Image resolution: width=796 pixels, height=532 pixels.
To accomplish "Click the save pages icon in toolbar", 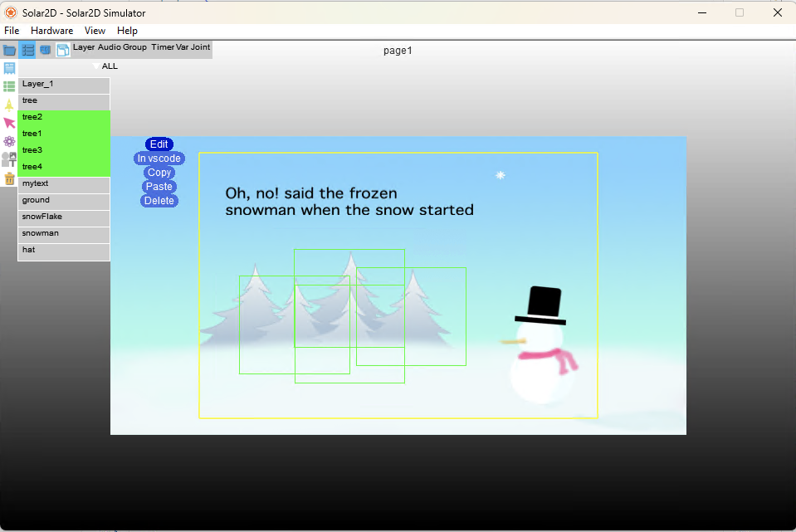I will 63,51.
